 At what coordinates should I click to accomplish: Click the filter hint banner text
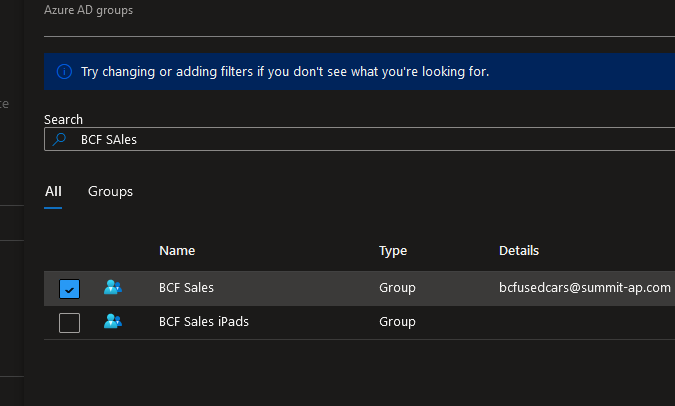(x=285, y=71)
